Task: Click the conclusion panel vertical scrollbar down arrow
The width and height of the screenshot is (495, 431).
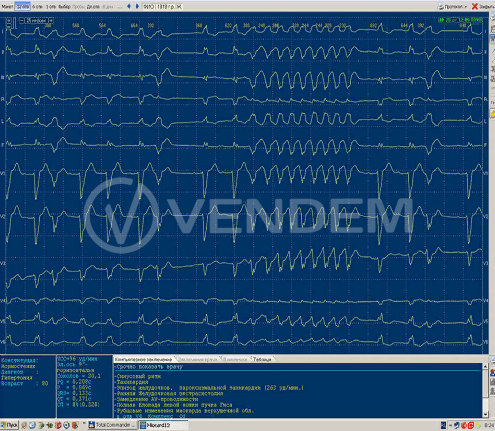Action: tap(486, 414)
